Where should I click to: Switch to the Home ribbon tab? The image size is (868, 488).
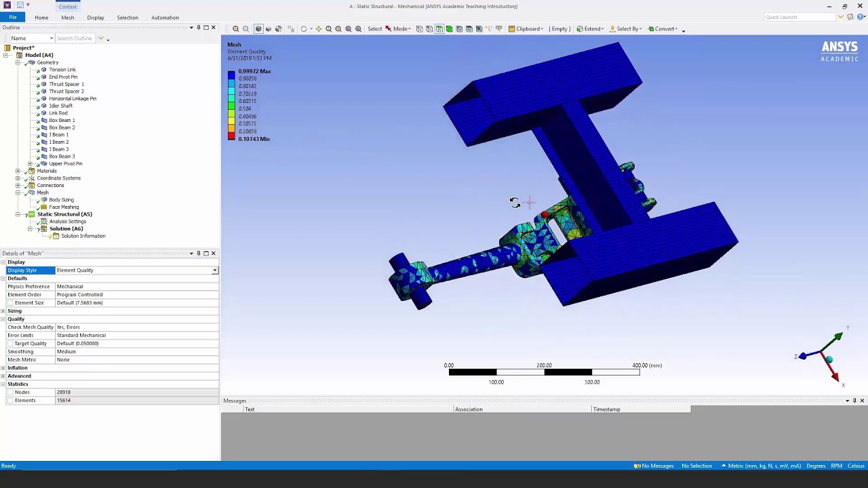pos(41,18)
